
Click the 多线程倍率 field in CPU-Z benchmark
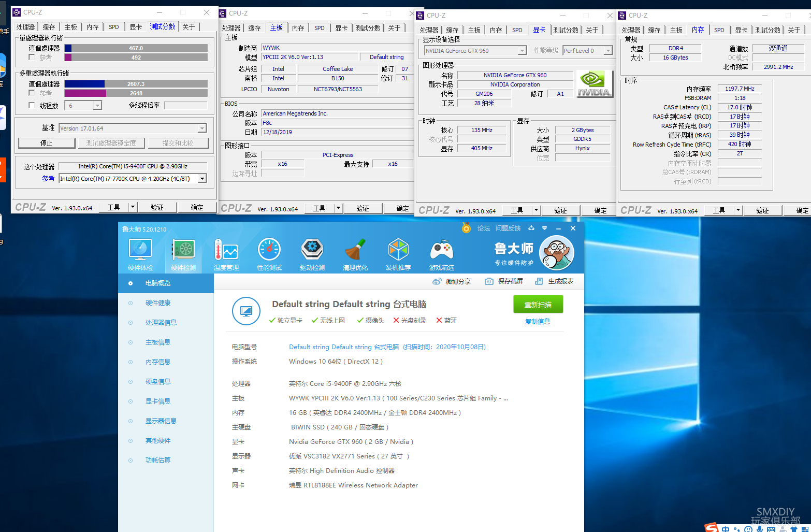click(x=185, y=105)
